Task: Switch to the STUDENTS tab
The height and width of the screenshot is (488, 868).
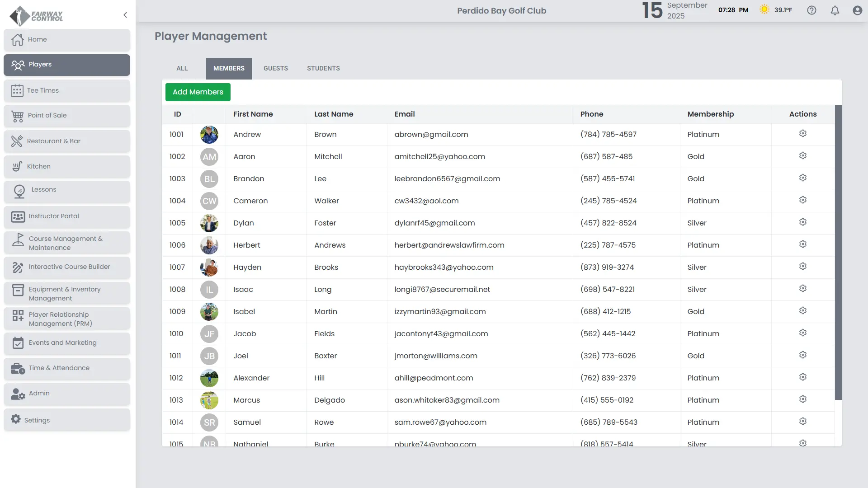Action: pyautogui.click(x=323, y=68)
